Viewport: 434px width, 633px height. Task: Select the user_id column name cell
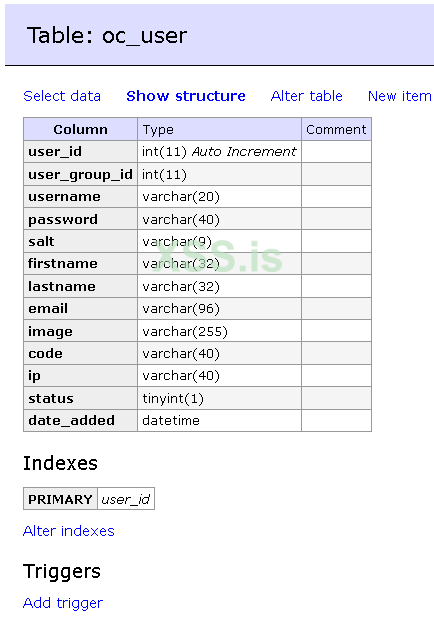80,152
